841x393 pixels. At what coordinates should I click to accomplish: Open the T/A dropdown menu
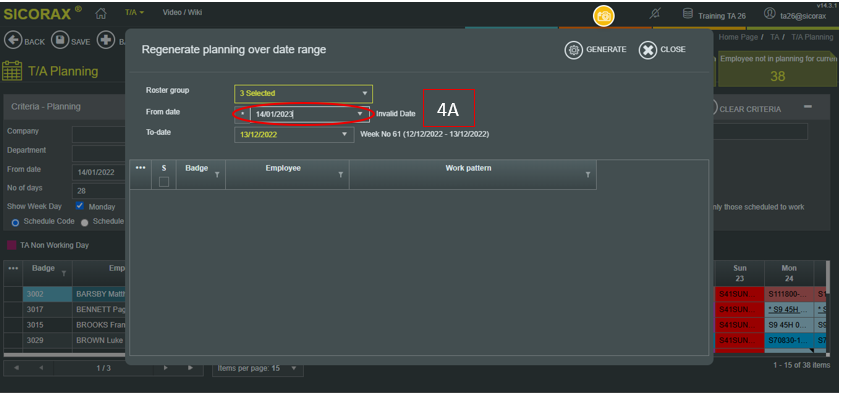point(134,12)
